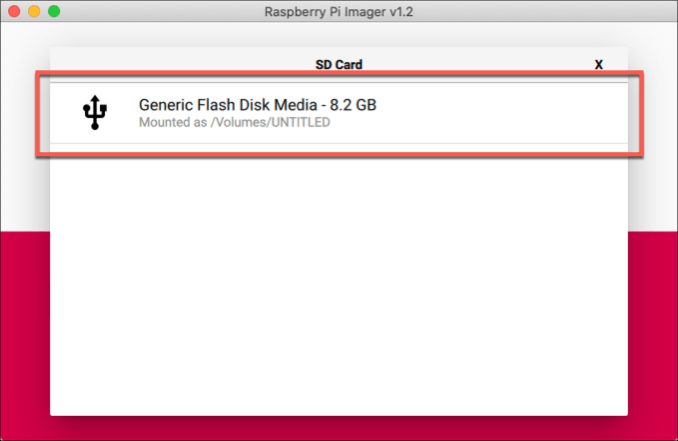Click the crimson strip beneath the dialog
This screenshot has width=678, height=441.
tap(339, 428)
